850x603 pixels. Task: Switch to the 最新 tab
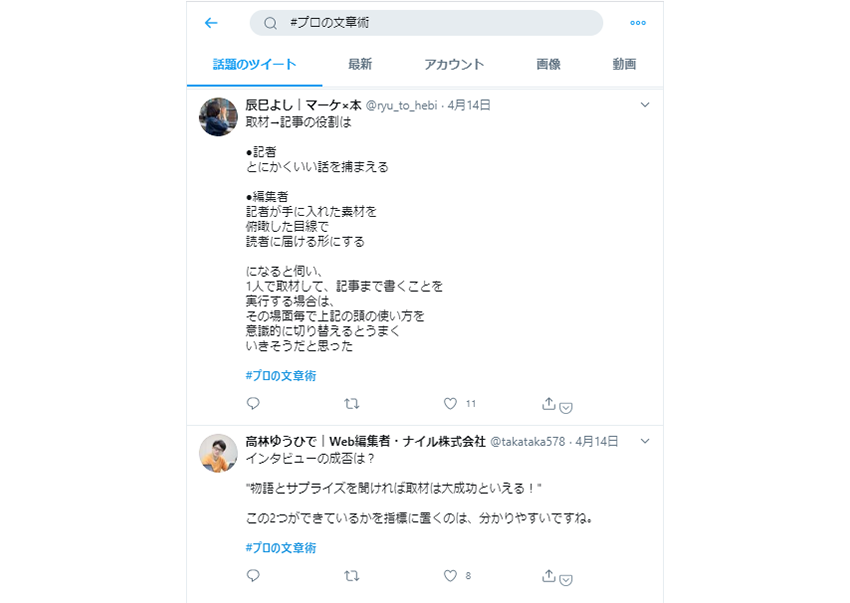click(x=360, y=64)
